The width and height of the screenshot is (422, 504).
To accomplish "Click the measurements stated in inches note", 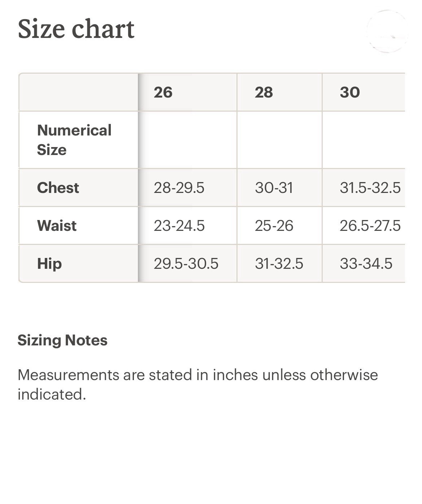I will (198, 385).
